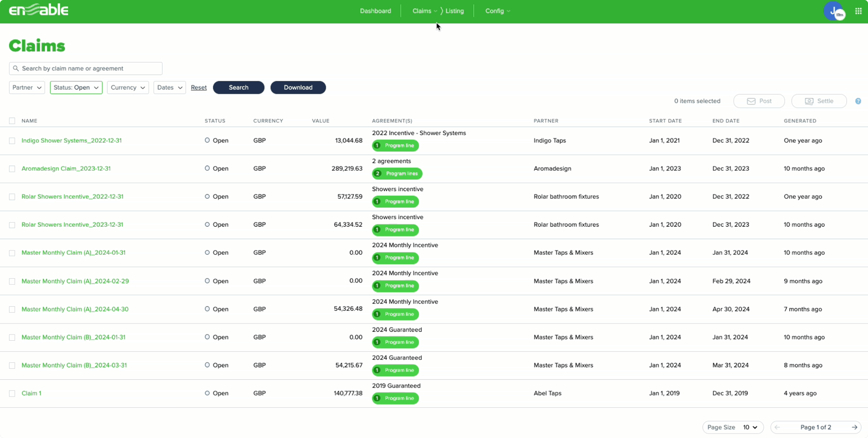Go to the next page arrow
The image size is (868, 438).
tap(855, 427)
